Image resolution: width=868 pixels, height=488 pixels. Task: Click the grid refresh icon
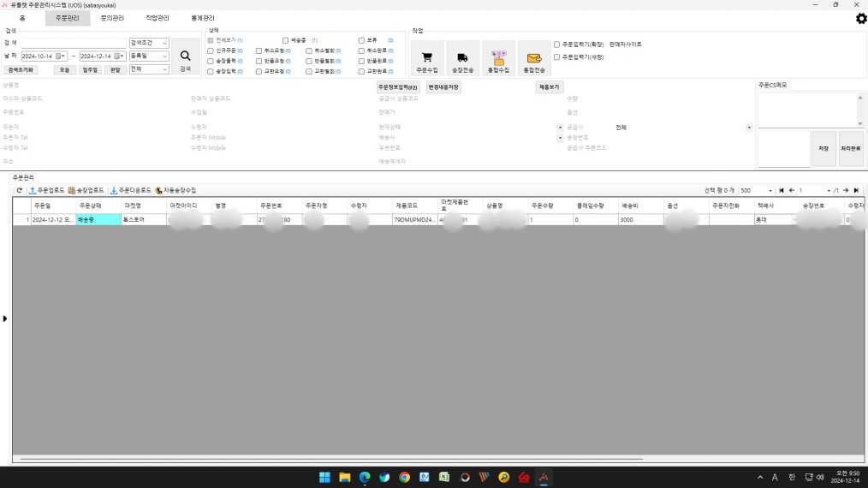[x=19, y=190]
